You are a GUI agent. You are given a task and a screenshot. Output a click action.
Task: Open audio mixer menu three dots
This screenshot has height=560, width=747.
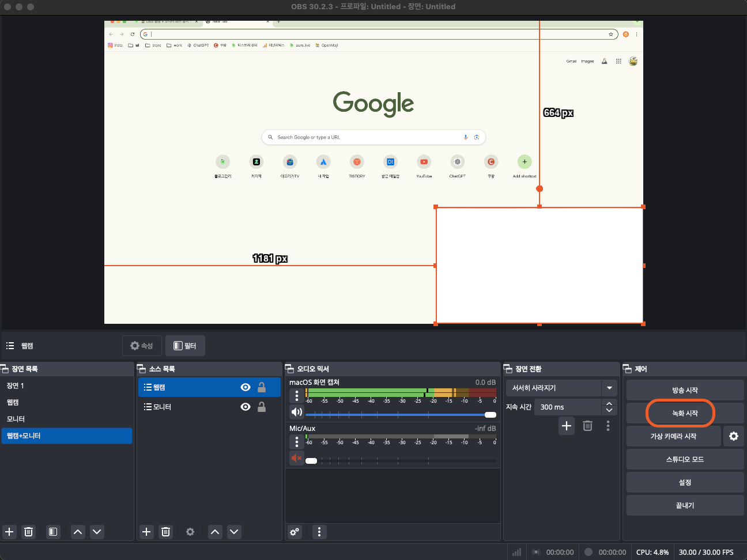319,532
